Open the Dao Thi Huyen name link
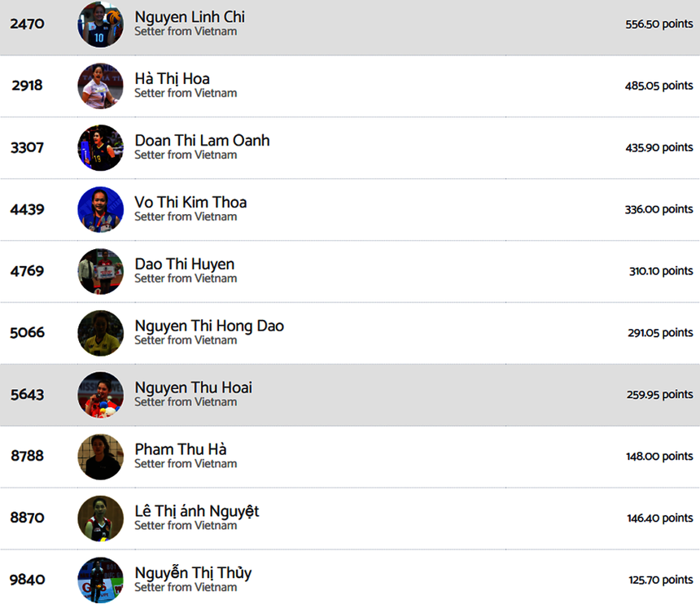 click(184, 265)
